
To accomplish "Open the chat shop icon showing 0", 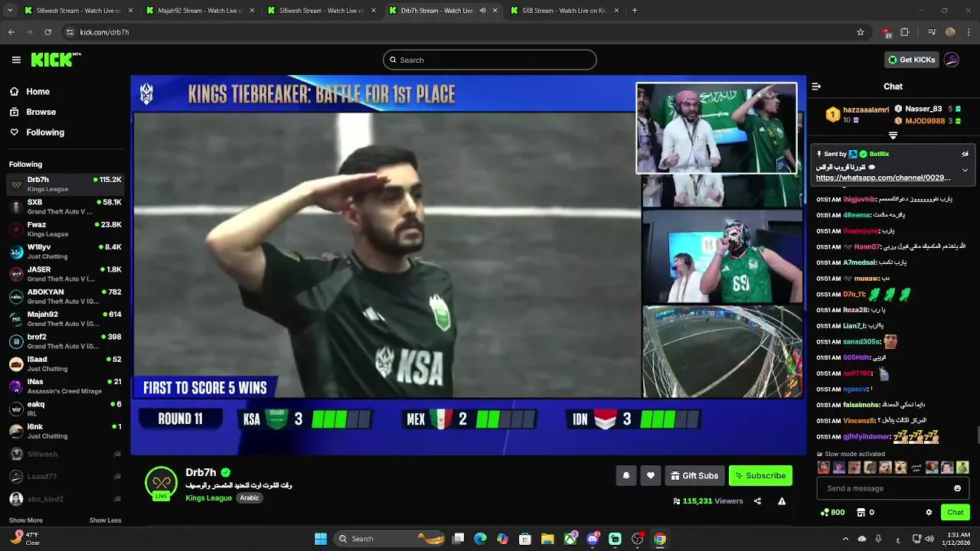I will (865, 512).
